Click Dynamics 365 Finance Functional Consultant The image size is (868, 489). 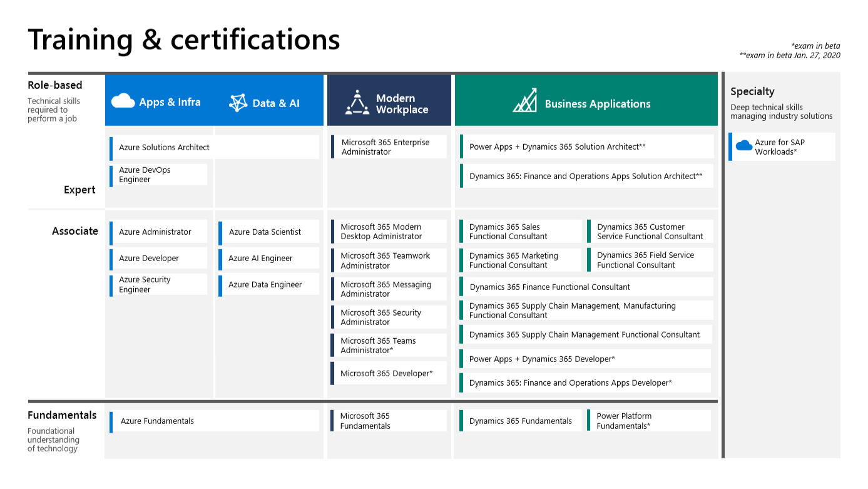(586, 287)
